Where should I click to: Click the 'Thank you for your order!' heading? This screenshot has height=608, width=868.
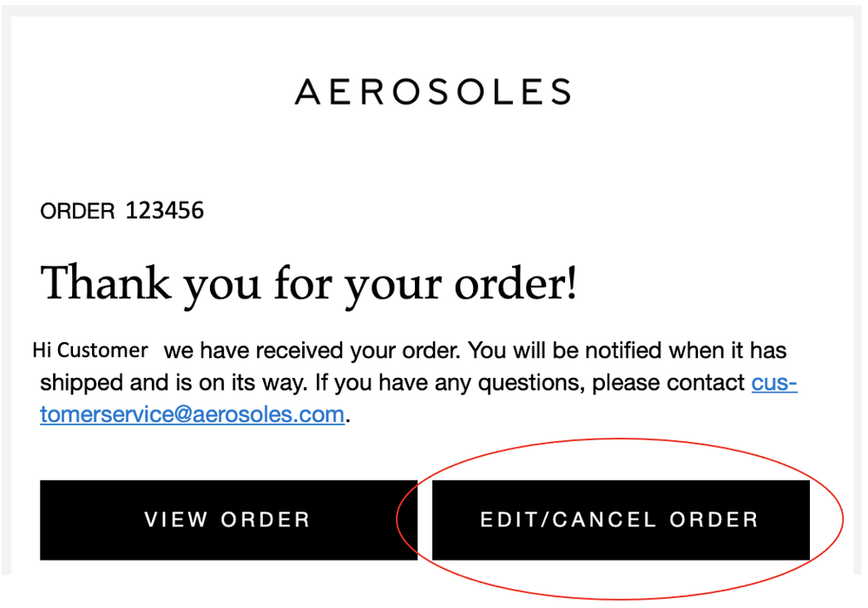(308, 284)
